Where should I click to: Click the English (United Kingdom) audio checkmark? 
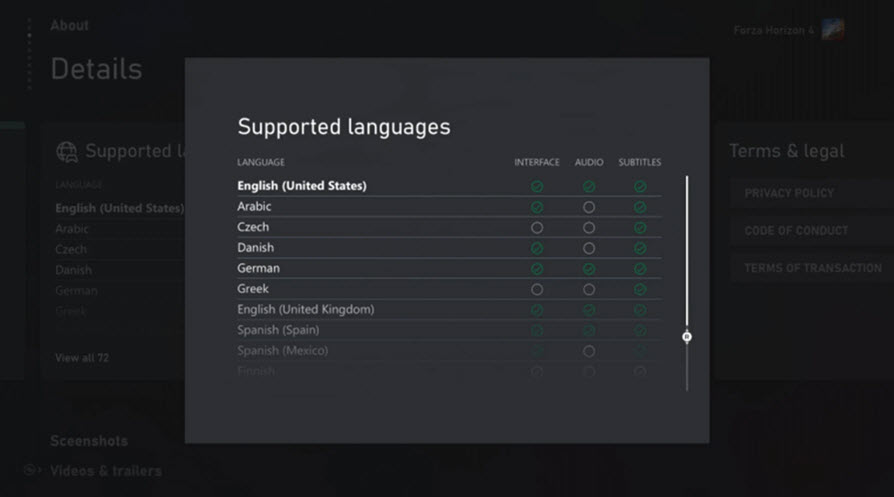click(588, 309)
